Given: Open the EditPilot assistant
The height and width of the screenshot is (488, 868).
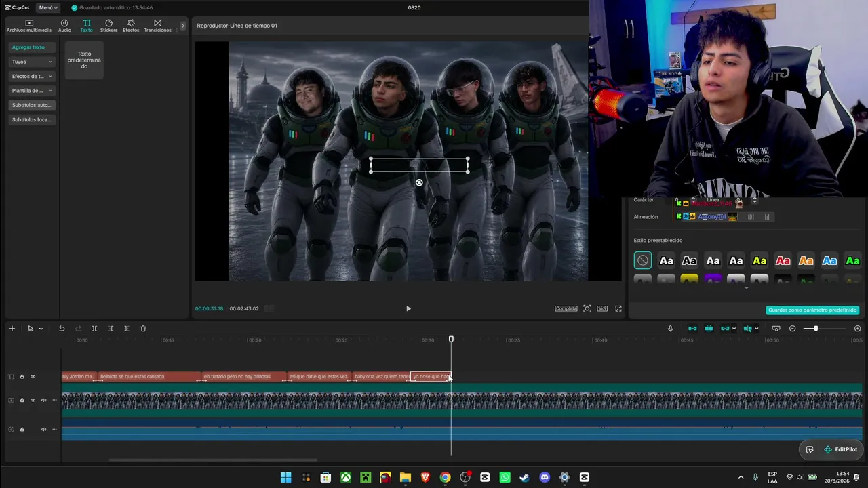Looking at the screenshot, I should [840, 449].
